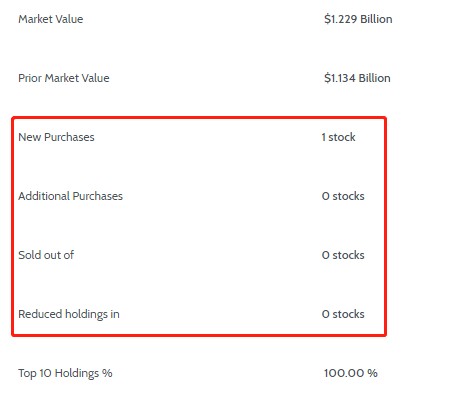The height and width of the screenshot is (408, 475).
Task: Click the Market Value label
Action: [x=51, y=19]
